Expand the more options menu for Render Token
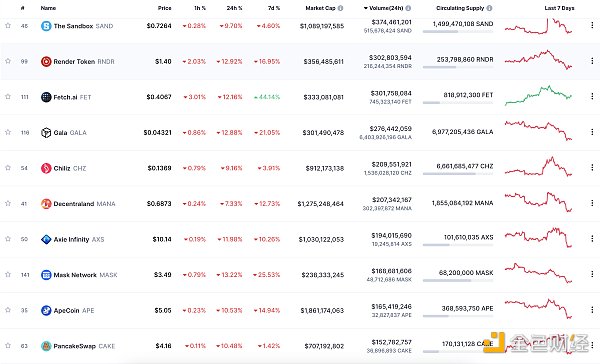 click(x=592, y=61)
